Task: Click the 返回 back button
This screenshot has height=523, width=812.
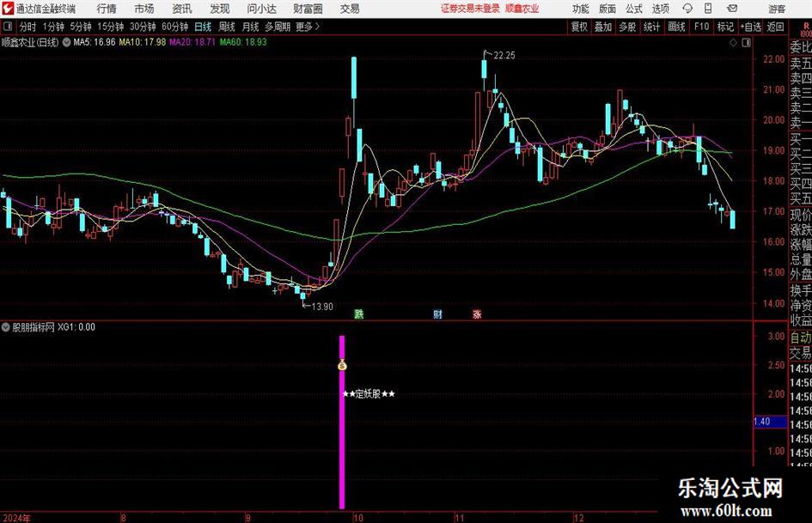Action: tap(775, 27)
